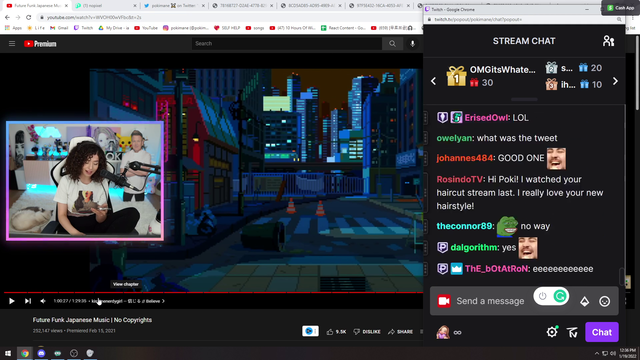Open the pokimane Instagram bookmark
The height and width of the screenshot is (360, 640).
pos(186,28)
